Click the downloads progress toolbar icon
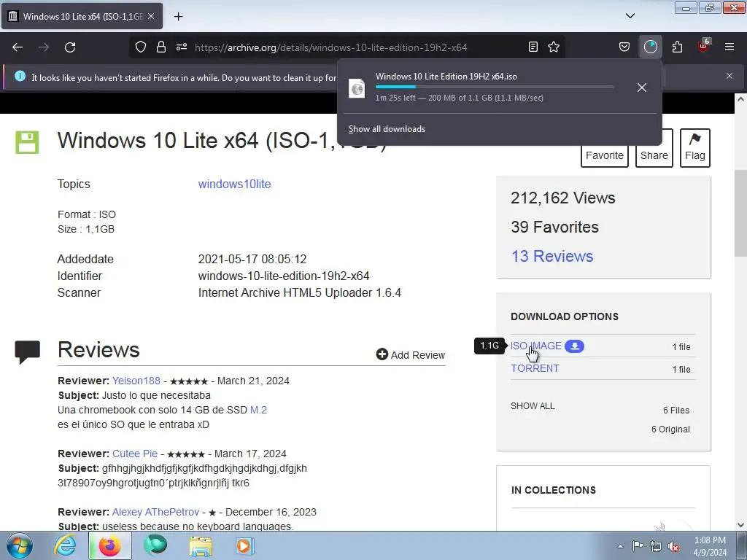Viewport: 747px width, 560px height. click(x=650, y=47)
